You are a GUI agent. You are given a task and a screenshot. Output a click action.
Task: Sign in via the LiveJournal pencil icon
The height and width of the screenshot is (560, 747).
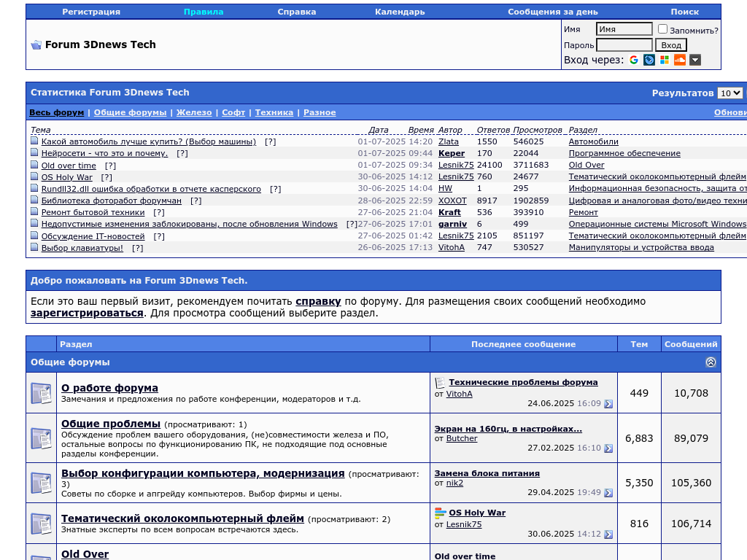pos(649,60)
